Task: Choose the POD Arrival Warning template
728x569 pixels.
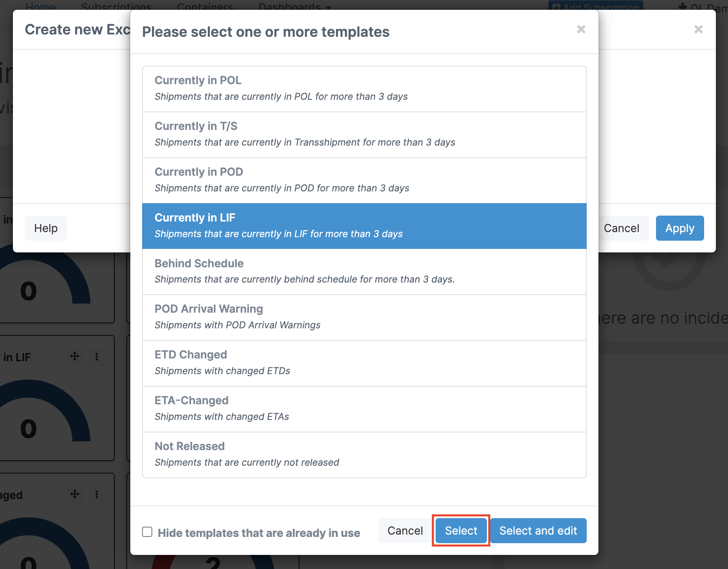Action: (364, 317)
